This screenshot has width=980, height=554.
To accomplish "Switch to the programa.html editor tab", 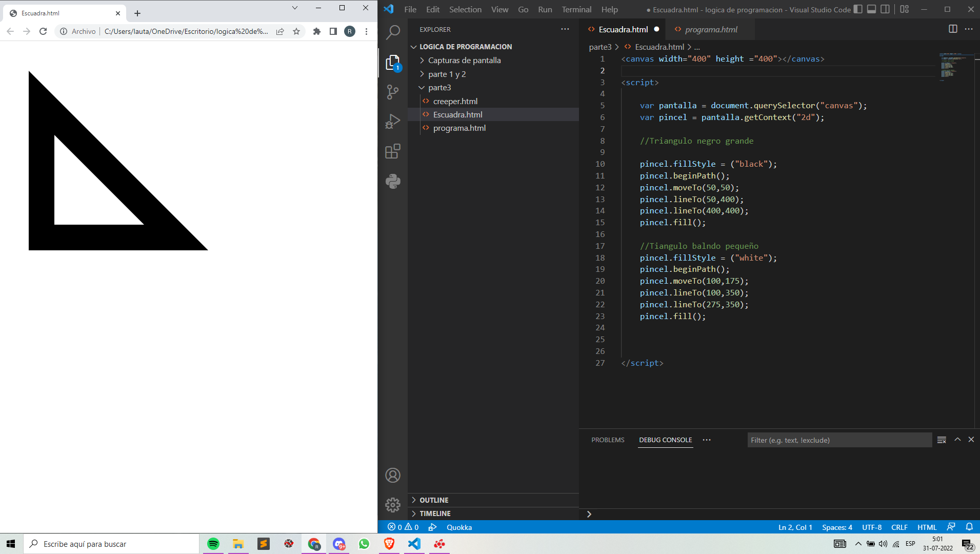I will pyautogui.click(x=711, y=29).
